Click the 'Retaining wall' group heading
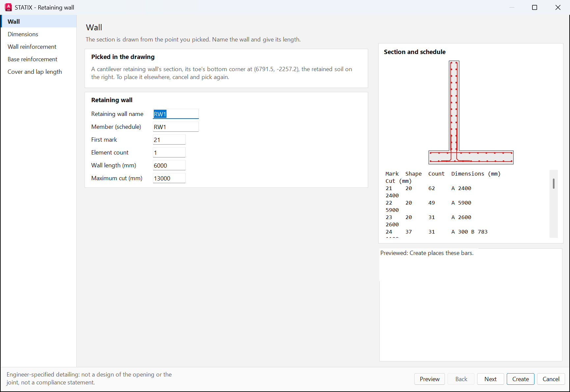This screenshot has width=570, height=392. 112,100
